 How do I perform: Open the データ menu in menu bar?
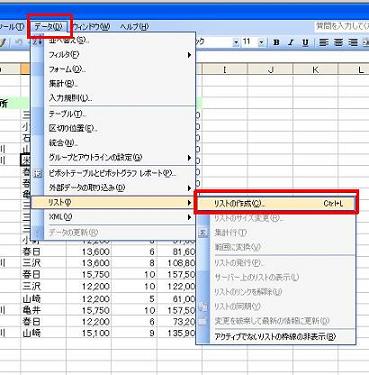[49, 27]
